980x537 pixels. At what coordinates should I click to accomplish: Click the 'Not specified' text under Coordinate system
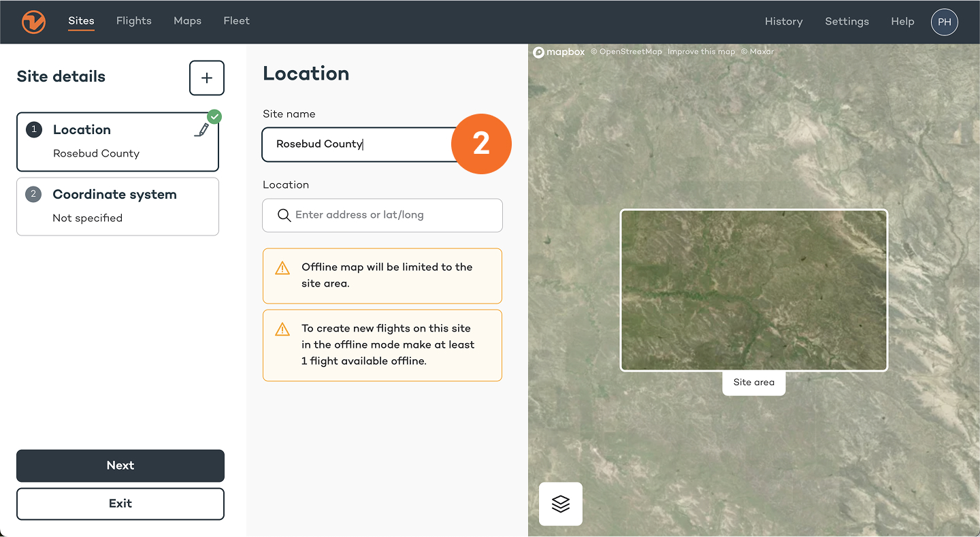(88, 218)
